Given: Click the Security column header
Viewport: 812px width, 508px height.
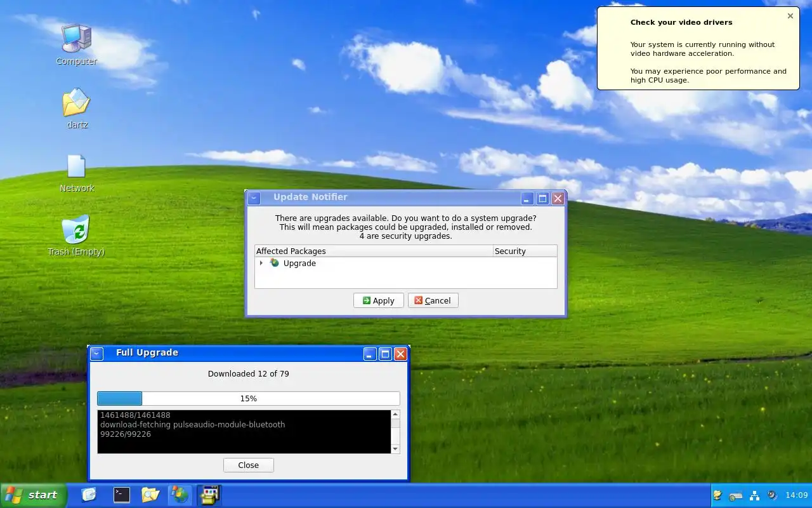Looking at the screenshot, I should [x=525, y=251].
